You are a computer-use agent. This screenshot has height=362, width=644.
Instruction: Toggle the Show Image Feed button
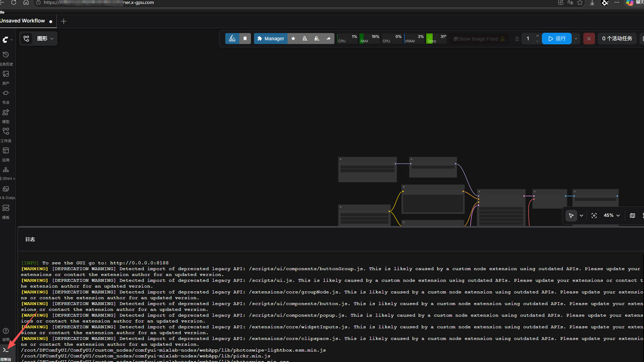tap(479, 39)
